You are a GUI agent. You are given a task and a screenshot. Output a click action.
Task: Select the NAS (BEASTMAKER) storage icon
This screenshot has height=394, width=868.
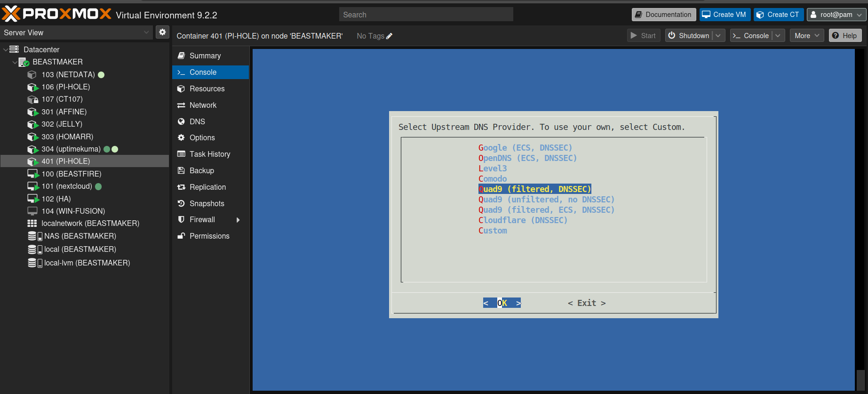click(x=35, y=236)
